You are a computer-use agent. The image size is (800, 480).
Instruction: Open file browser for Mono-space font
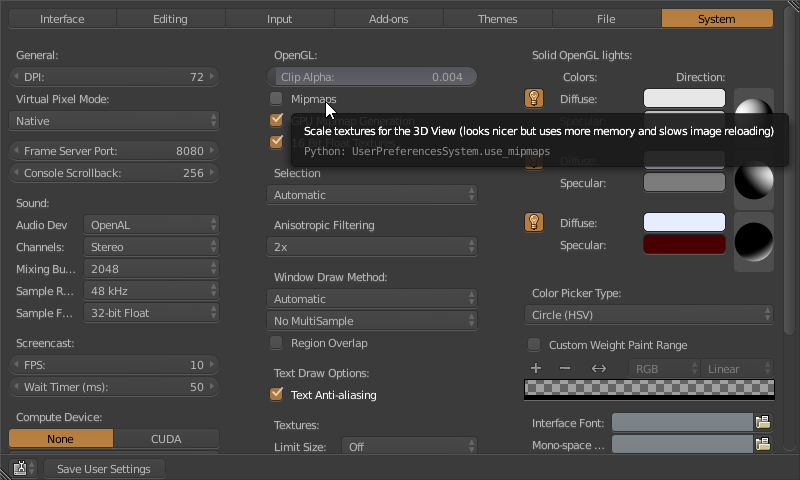[763, 444]
